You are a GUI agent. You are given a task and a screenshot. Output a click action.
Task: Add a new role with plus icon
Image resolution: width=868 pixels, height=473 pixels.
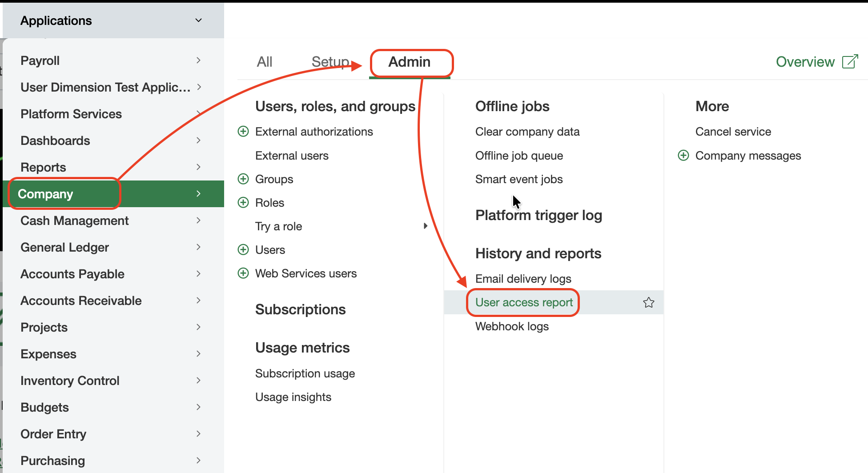(243, 203)
